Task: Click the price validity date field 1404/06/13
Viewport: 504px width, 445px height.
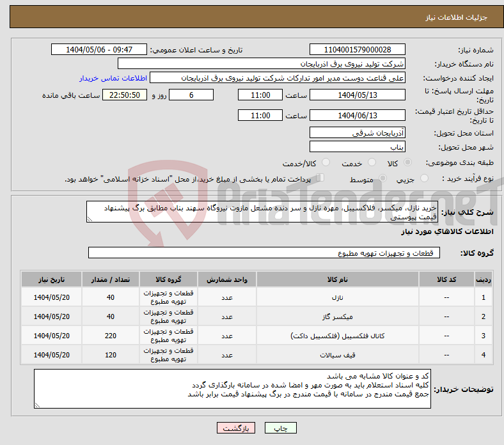Action: tap(357, 115)
